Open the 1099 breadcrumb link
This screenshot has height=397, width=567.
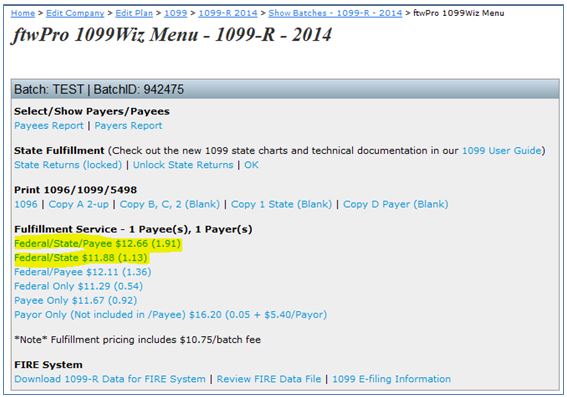tap(175, 13)
